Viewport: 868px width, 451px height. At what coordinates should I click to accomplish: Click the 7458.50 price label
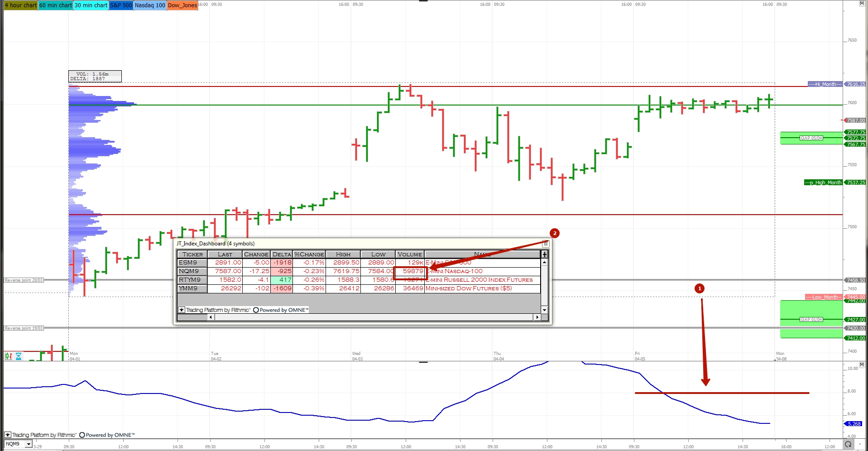(855, 280)
